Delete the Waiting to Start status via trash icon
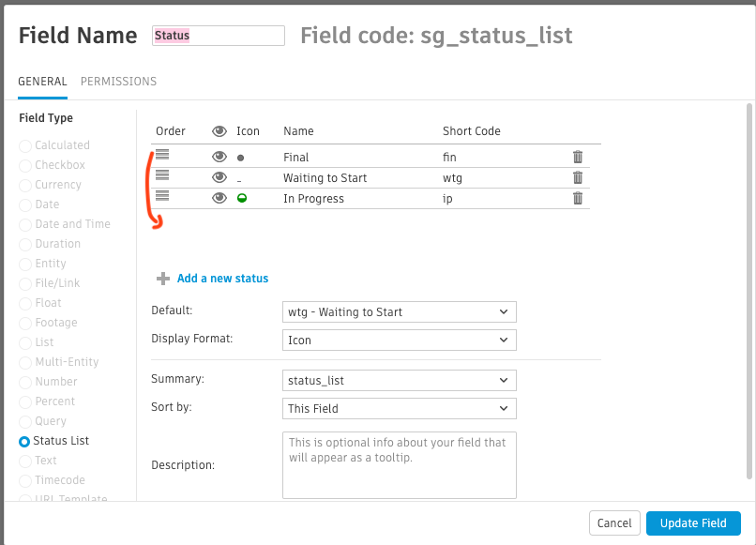The width and height of the screenshot is (756, 545). [577, 177]
